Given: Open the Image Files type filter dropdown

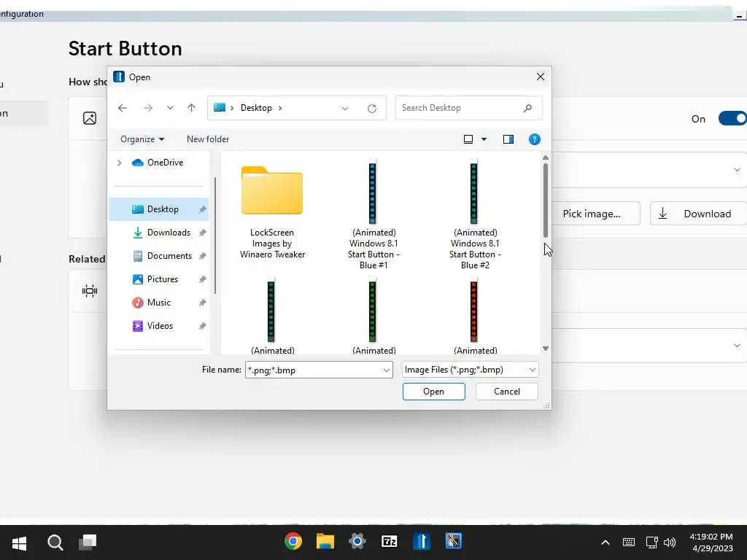Looking at the screenshot, I should pos(471,370).
